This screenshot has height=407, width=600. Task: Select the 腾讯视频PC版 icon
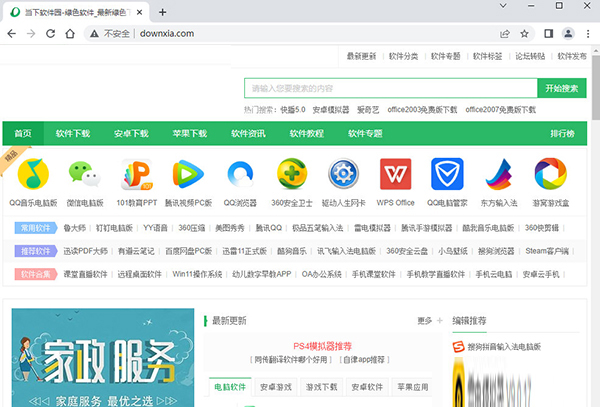(x=188, y=174)
